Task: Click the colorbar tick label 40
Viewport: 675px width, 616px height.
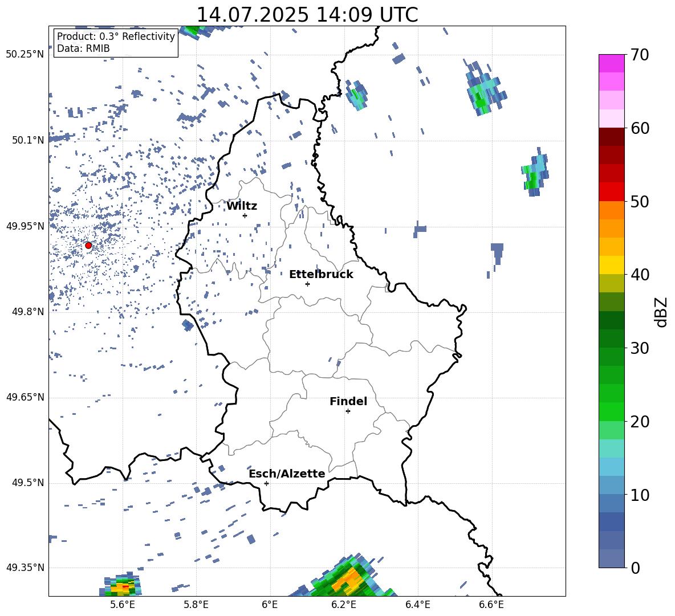Action: (640, 275)
